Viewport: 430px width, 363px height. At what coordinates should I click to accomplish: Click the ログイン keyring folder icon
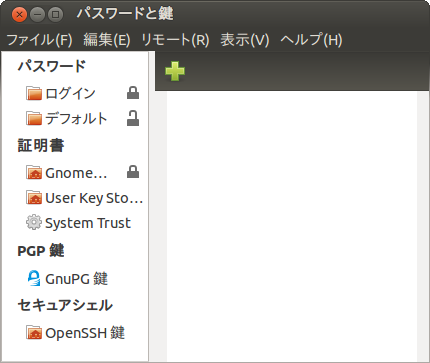pyautogui.click(x=34, y=93)
